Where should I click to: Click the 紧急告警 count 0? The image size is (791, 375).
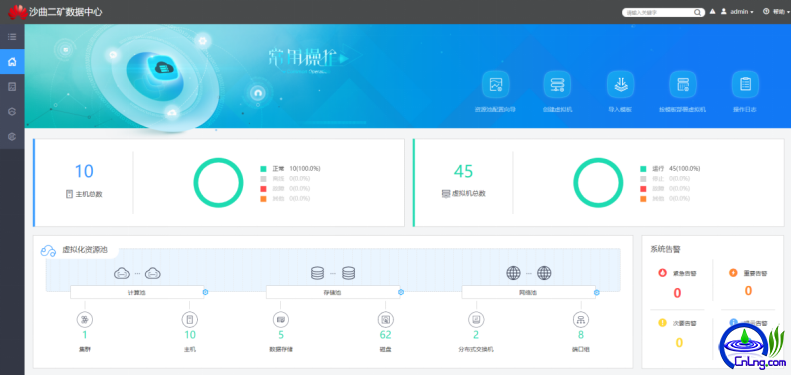[677, 293]
